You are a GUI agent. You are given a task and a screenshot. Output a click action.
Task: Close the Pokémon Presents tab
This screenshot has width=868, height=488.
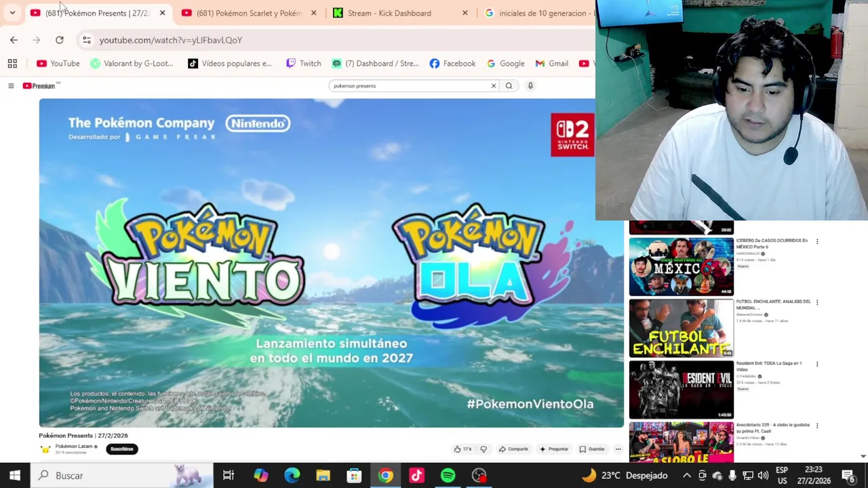coord(162,13)
